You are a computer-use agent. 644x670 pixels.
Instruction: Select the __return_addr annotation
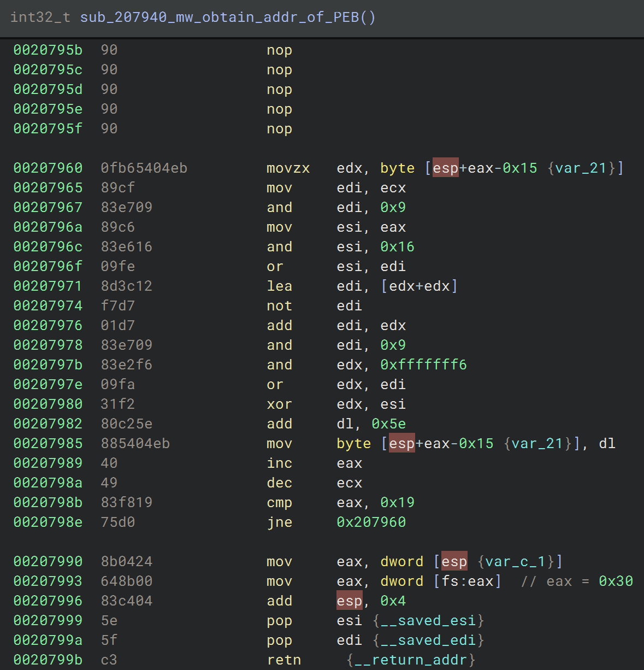[411, 660]
